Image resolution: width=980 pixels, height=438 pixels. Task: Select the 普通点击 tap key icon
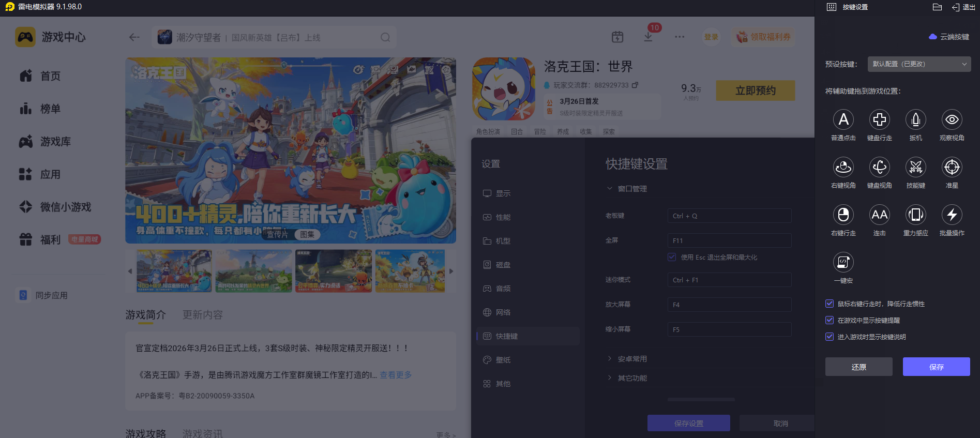coord(843,120)
